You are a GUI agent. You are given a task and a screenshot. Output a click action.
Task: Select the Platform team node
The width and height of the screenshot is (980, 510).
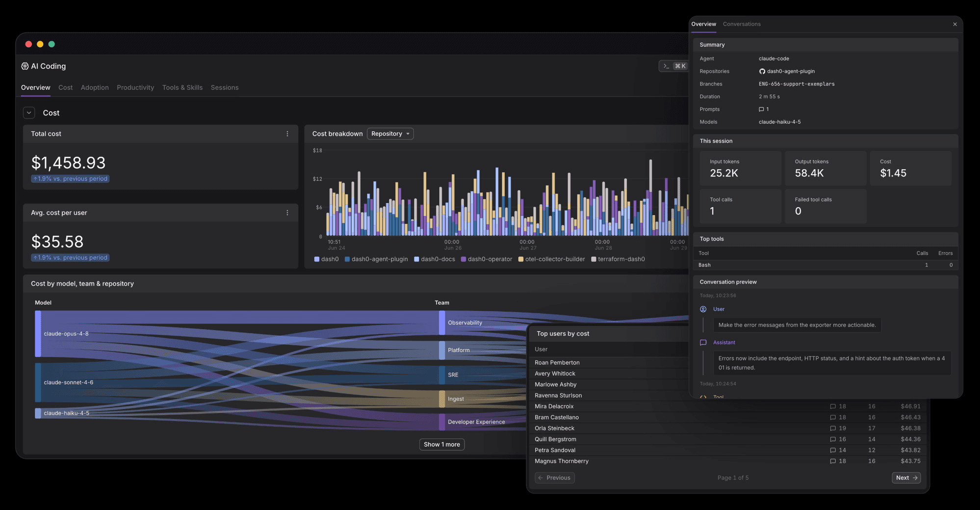pos(442,350)
